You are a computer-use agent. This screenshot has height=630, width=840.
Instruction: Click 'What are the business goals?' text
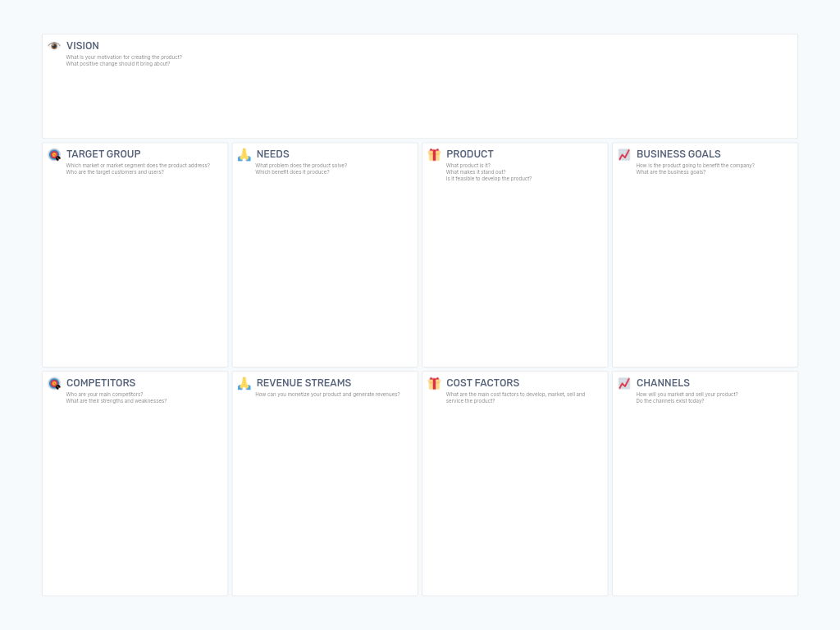pyautogui.click(x=671, y=172)
